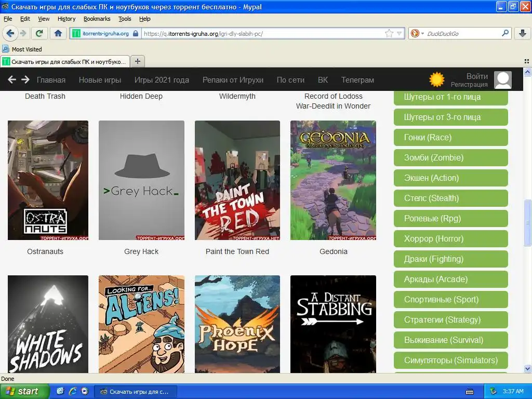Open По сети navigation link
Image resolution: width=532 pixels, height=399 pixels.
point(291,79)
